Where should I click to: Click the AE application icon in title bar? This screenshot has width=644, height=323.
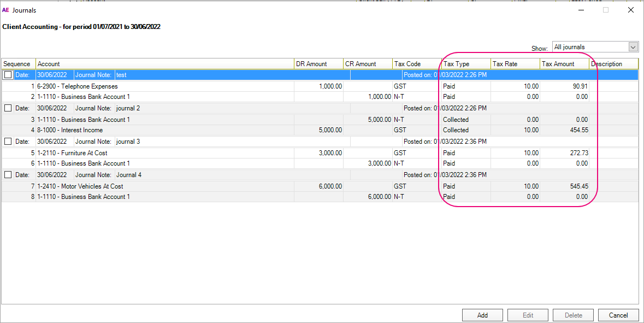(6, 10)
